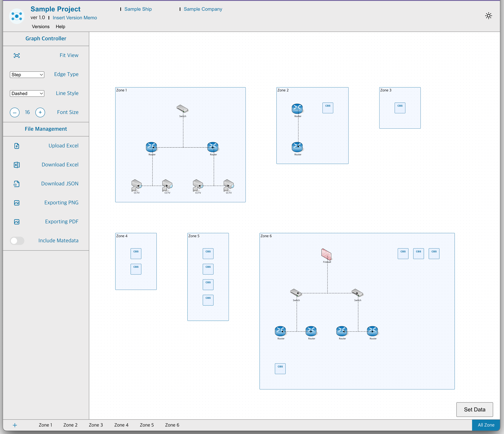The image size is (504, 434).
Task: Click the Download JSON file icon
Action: point(17,184)
